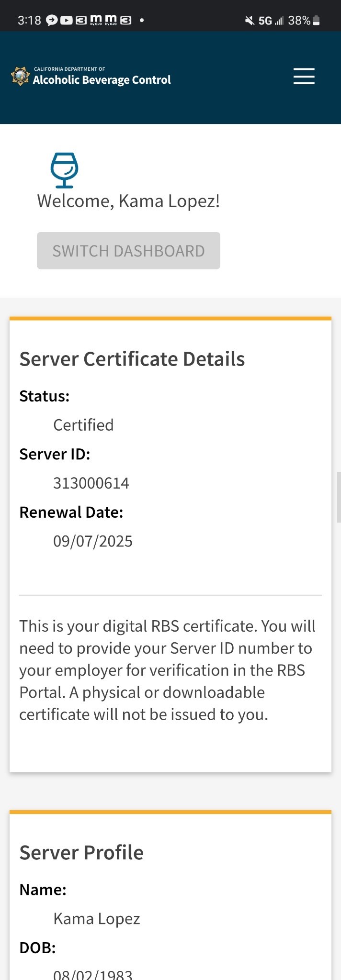The width and height of the screenshot is (341, 980).
Task: Click the Welcome, Kama Lopez greeting
Action: tap(128, 201)
